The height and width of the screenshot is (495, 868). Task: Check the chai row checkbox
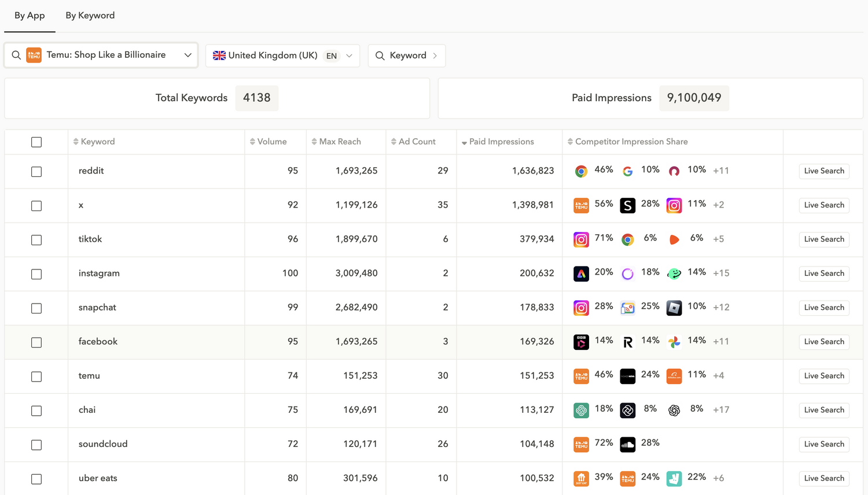(36, 411)
